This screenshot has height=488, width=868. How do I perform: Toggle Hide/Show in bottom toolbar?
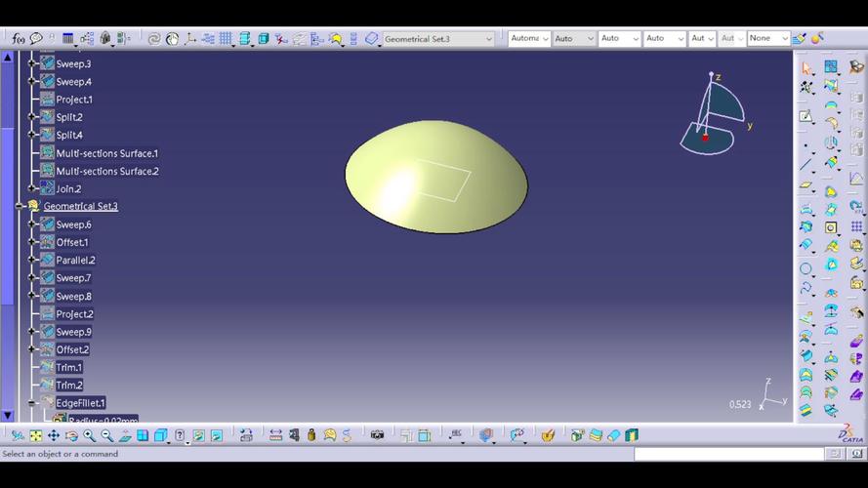(x=199, y=435)
